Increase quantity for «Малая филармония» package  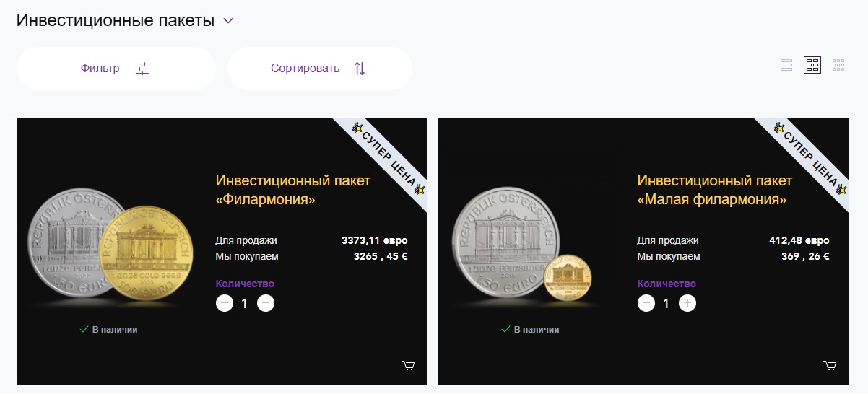click(687, 304)
